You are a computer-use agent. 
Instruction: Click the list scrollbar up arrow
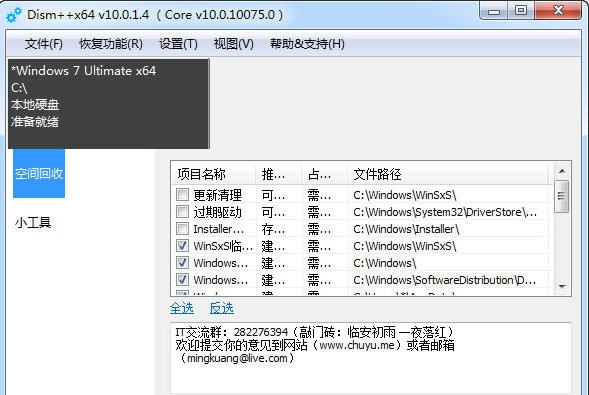pyautogui.click(x=562, y=171)
